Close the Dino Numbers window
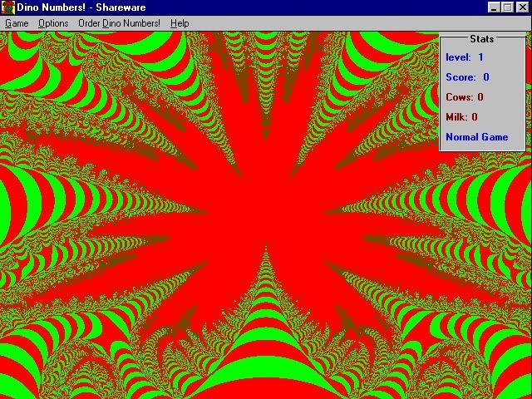532x399 pixels. tap(522, 7)
